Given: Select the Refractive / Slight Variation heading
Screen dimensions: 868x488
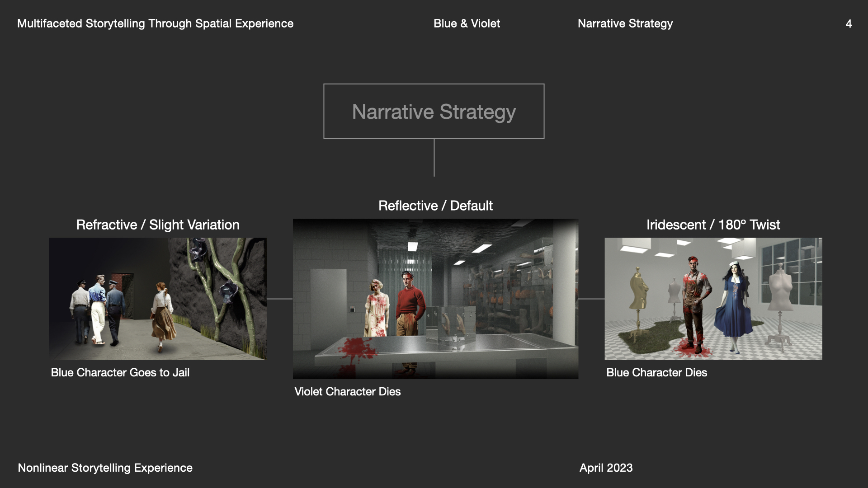Looking at the screenshot, I should pos(158,225).
